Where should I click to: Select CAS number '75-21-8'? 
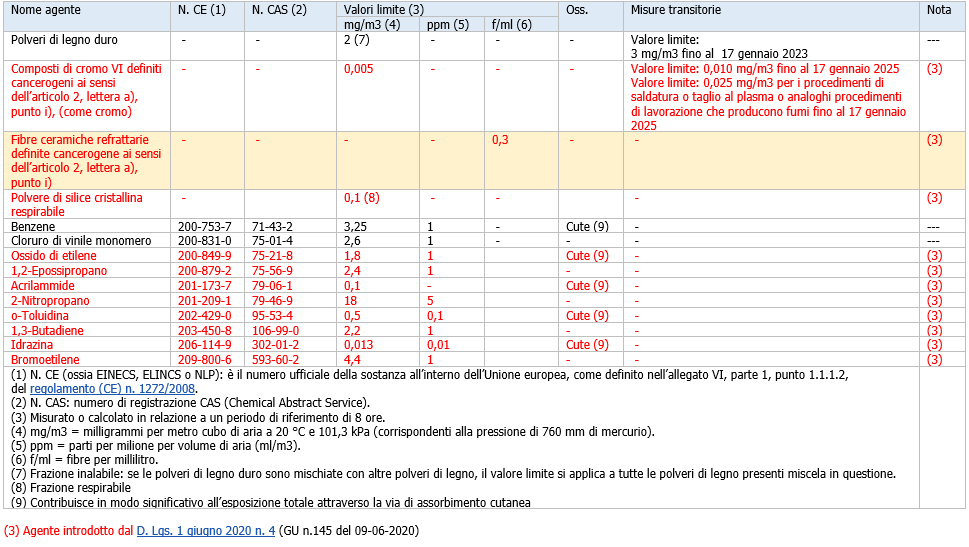coord(272,256)
